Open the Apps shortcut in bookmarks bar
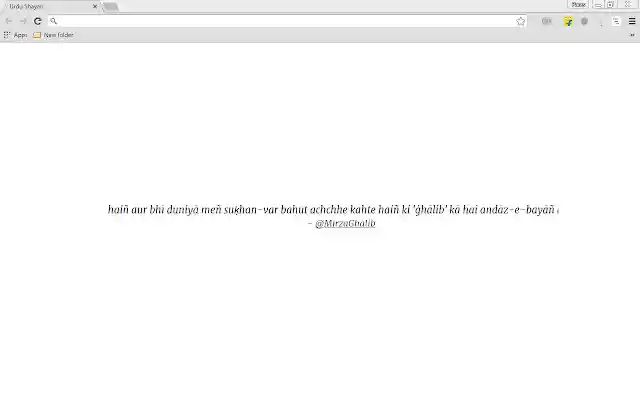 click(16, 35)
